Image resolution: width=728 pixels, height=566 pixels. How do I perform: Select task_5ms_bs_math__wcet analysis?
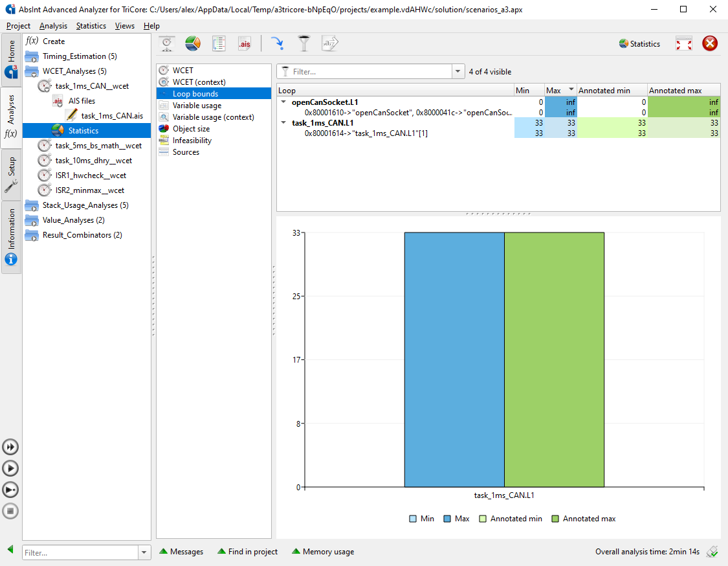coord(98,146)
